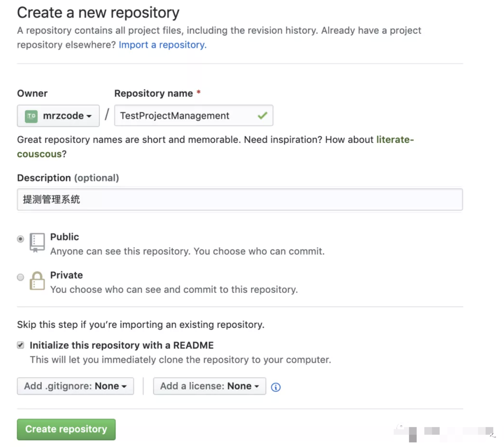Uncheck Initialize this repository with a README

21,345
